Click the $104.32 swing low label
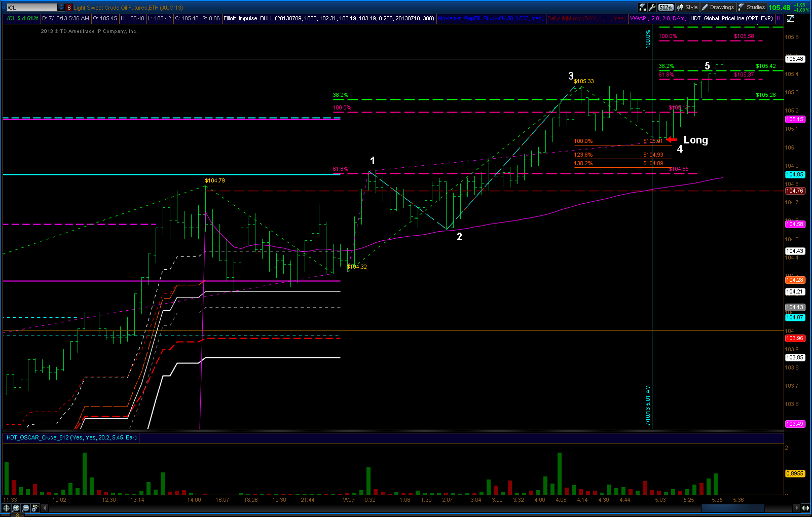 (x=357, y=267)
